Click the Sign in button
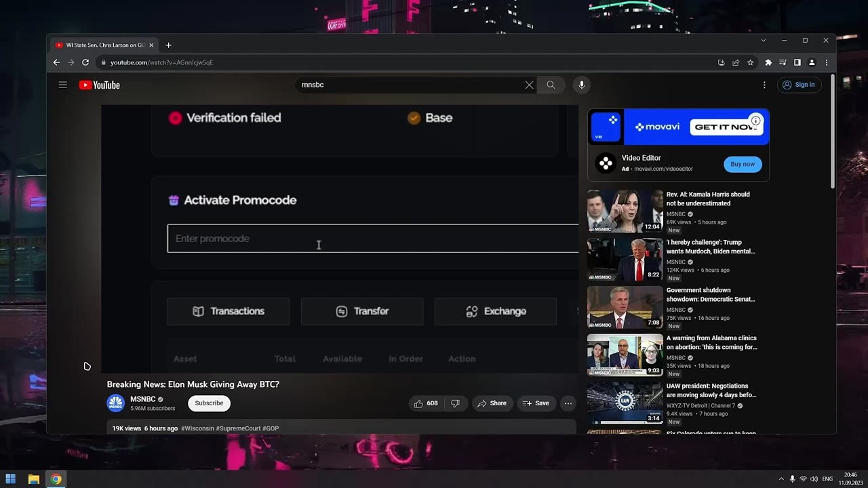The width and height of the screenshot is (868, 488). (x=799, y=85)
